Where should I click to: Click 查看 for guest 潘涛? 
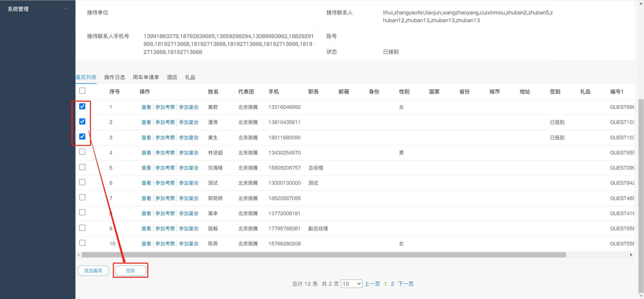pyautogui.click(x=146, y=122)
